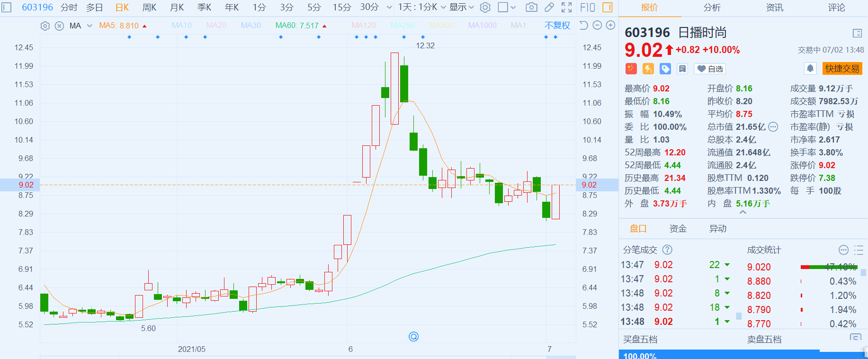Open the F10 company info
The width and height of the screenshot is (868, 359).
point(587,7)
